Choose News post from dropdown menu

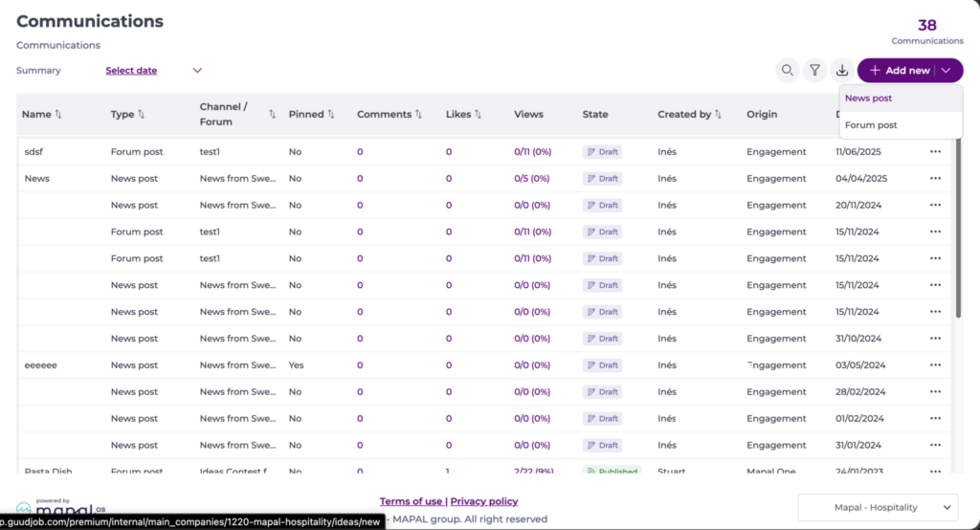pyautogui.click(x=868, y=99)
